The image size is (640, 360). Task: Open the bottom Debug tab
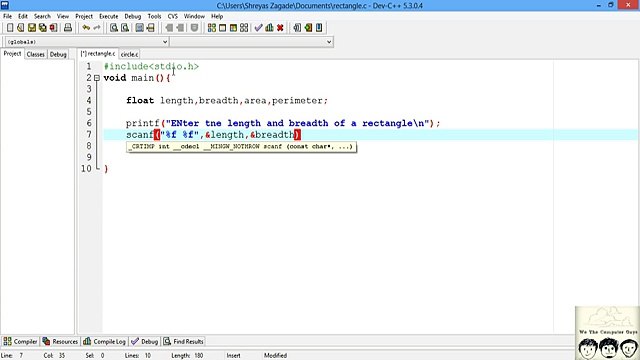pyautogui.click(x=145, y=341)
